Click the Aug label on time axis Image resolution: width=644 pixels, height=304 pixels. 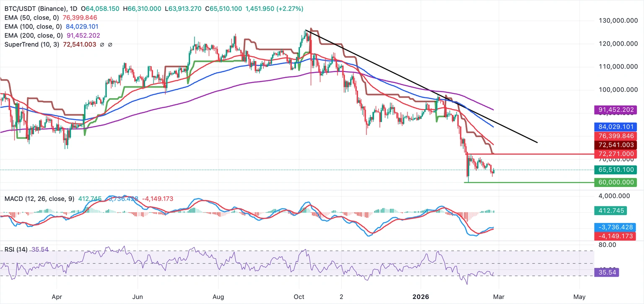pos(218,296)
